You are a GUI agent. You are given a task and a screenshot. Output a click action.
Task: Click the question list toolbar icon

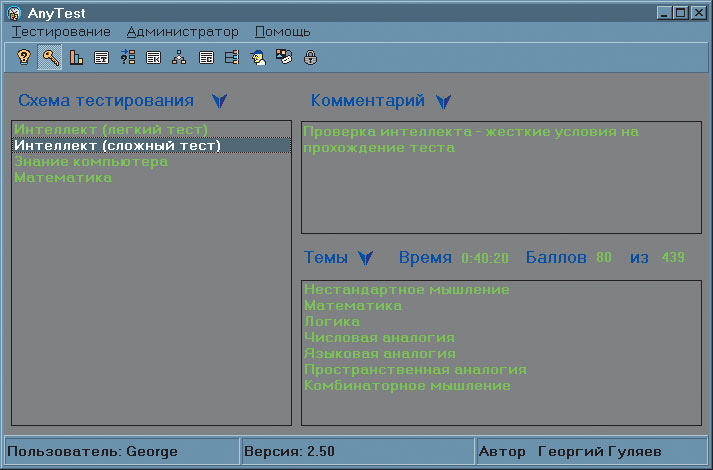tap(128, 58)
